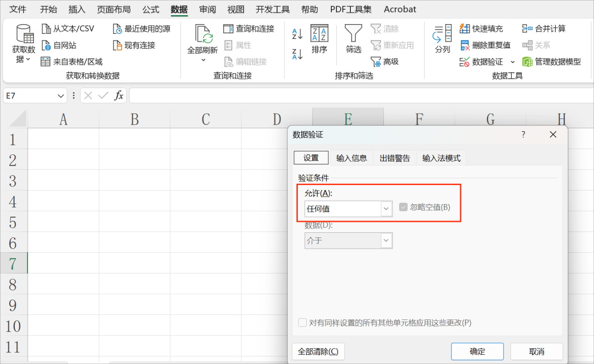Sort ascending A to Z
The width and height of the screenshot is (594, 364).
coord(297,34)
